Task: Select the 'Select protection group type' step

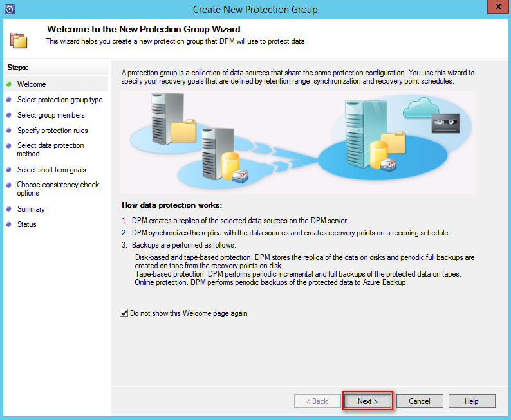Action: pyautogui.click(x=60, y=100)
